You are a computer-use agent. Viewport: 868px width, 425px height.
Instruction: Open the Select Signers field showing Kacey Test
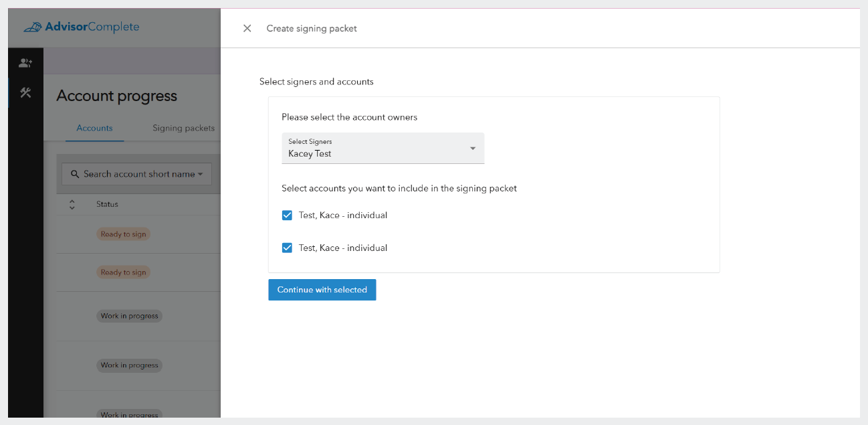point(374,149)
